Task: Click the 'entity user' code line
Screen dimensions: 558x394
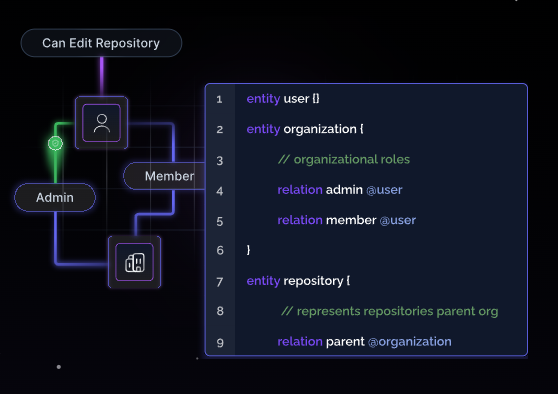Action: [x=283, y=99]
